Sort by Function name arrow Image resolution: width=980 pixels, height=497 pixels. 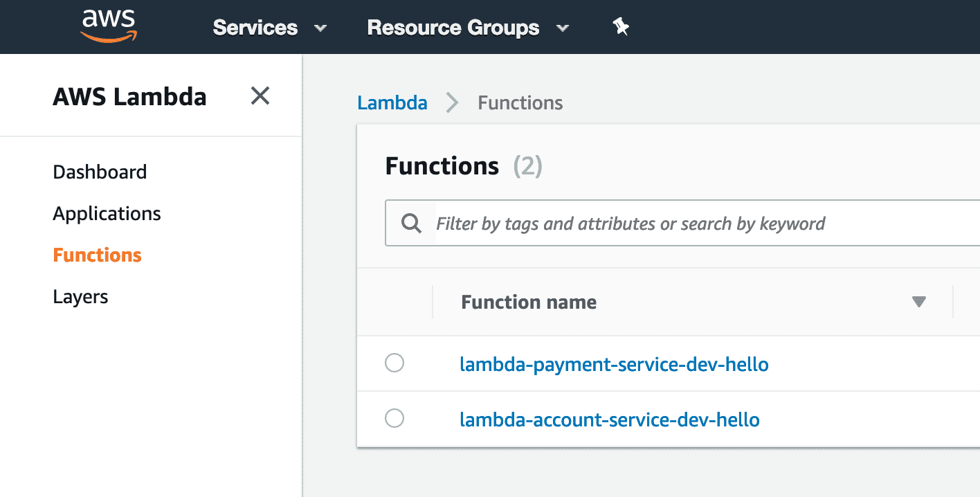(x=919, y=302)
